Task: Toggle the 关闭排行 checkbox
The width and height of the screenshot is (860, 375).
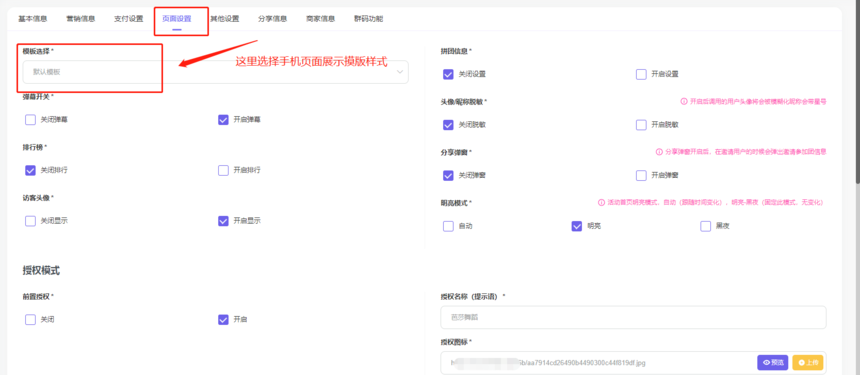Action: tap(30, 170)
